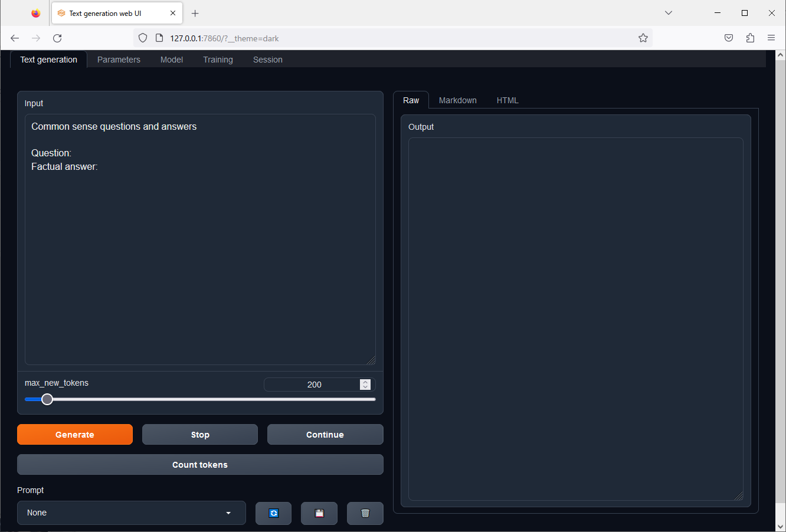Click the Generate button
786x532 pixels.
pyautogui.click(x=75, y=434)
